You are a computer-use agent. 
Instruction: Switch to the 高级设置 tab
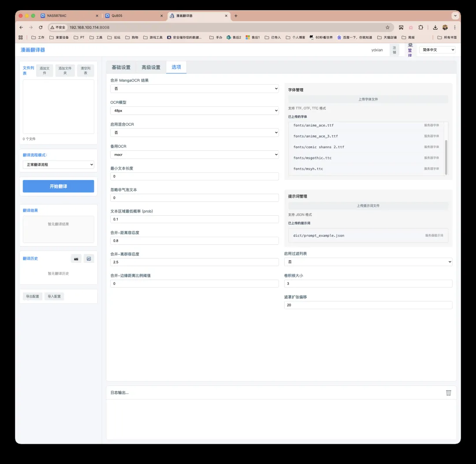coord(151,67)
